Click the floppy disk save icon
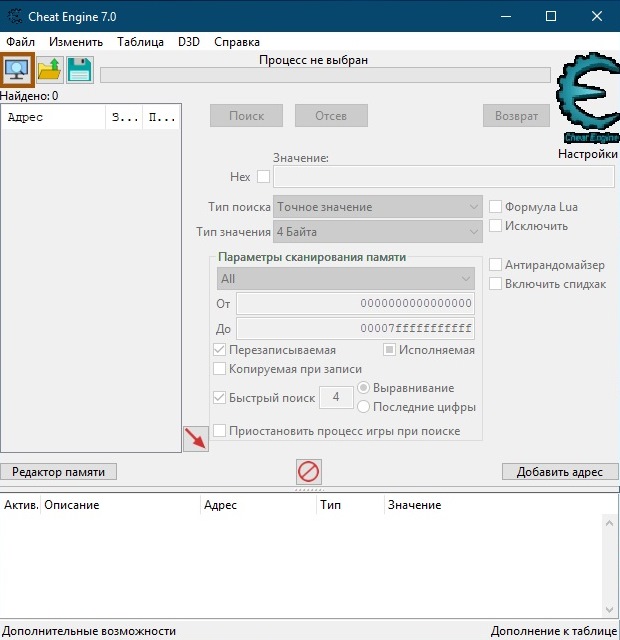This screenshot has height=640, width=620. click(79, 70)
